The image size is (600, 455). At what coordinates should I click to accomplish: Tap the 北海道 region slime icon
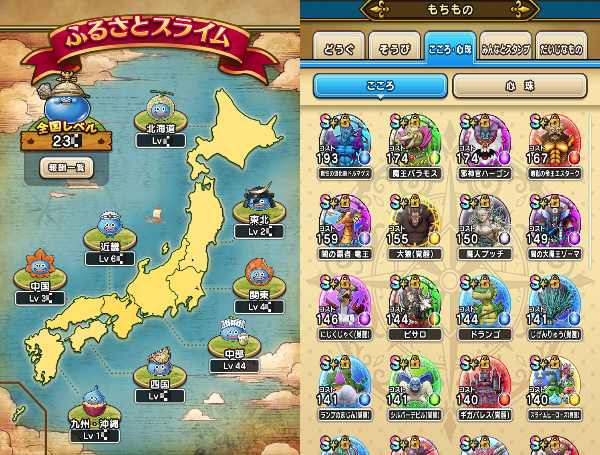point(160,108)
